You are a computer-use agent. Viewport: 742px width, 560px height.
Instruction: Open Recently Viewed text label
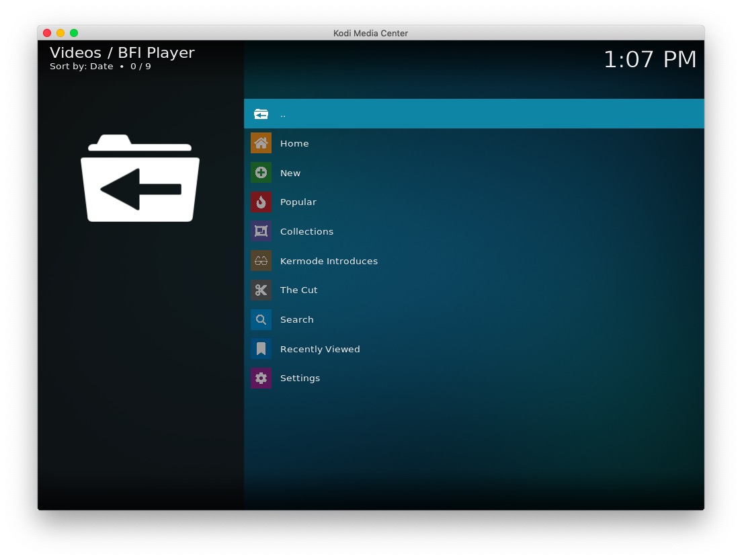coord(320,349)
